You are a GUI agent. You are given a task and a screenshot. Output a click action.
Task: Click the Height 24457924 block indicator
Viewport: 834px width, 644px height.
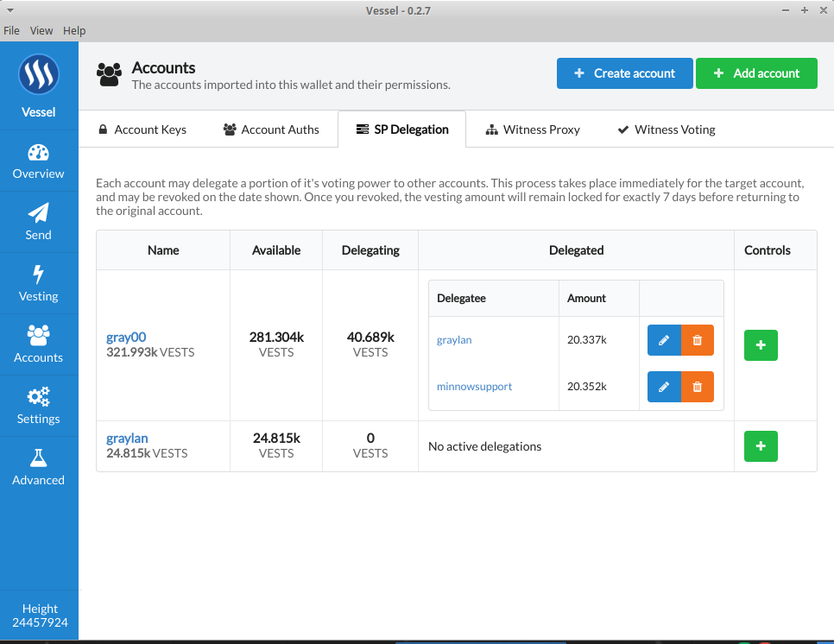point(40,616)
